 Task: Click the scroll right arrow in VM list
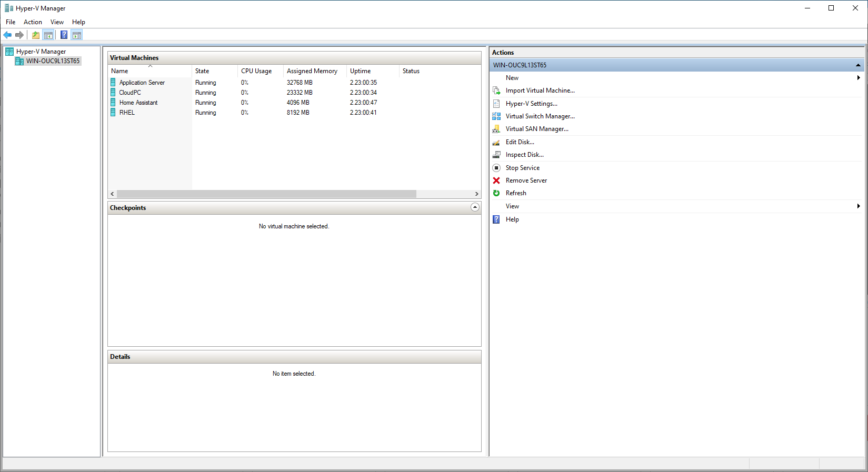[476, 194]
